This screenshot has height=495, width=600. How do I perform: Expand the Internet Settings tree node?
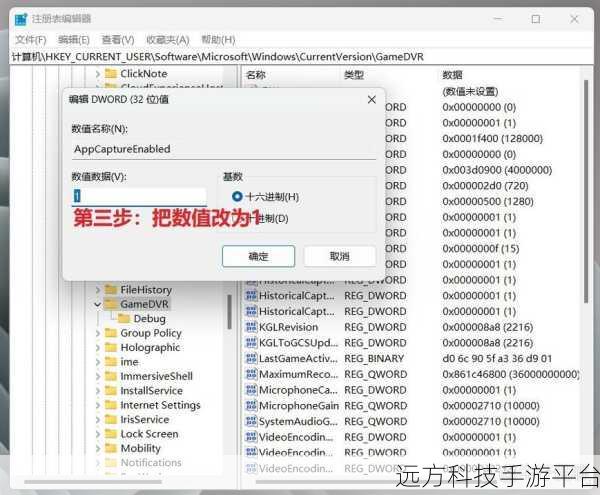click(98, 405)
